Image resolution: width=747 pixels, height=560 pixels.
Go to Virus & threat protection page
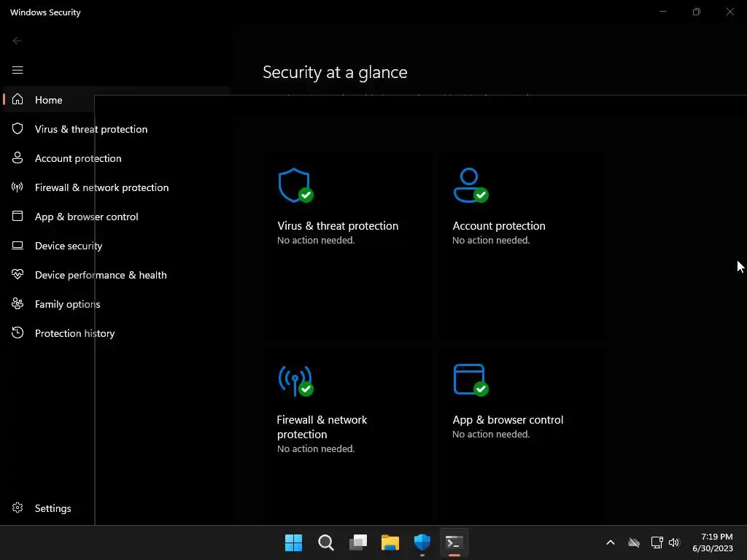(x=91, y=129)
